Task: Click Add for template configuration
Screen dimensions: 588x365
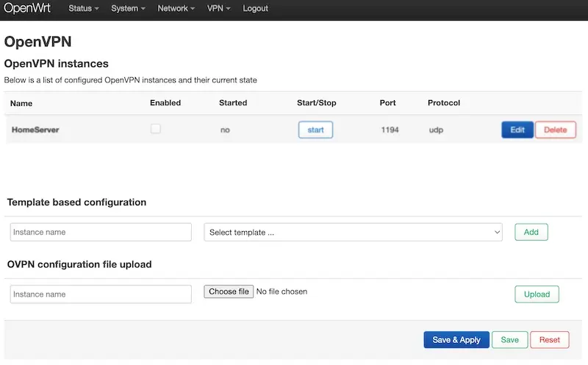Action: 531,232
